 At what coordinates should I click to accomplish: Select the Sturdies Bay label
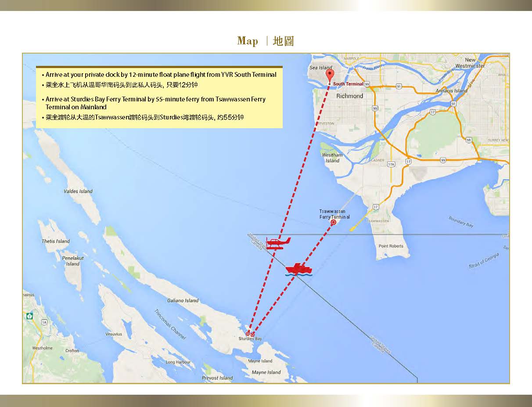(x=250, y=339)
